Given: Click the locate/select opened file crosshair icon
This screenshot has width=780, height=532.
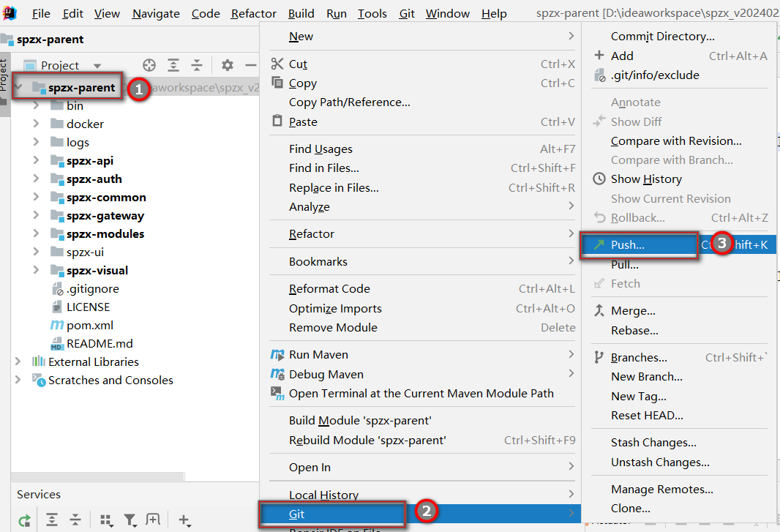Looking at the screenshot, I should [149, 65].
